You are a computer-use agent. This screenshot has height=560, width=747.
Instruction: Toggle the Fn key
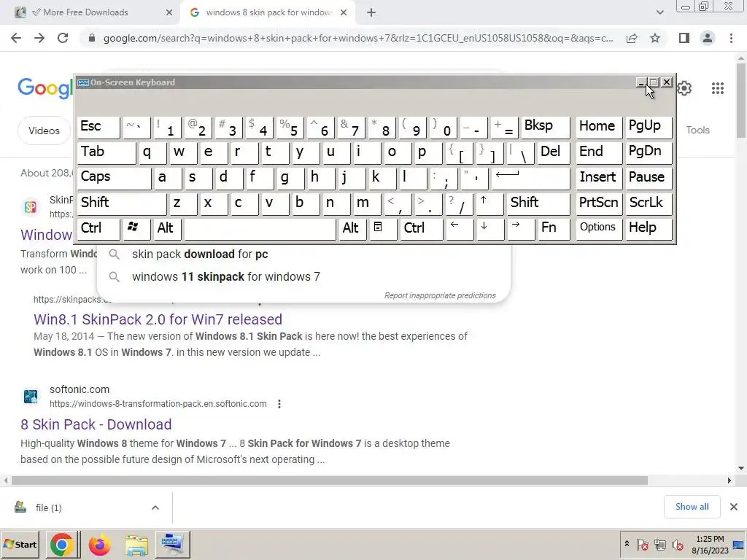coord(553,229)
